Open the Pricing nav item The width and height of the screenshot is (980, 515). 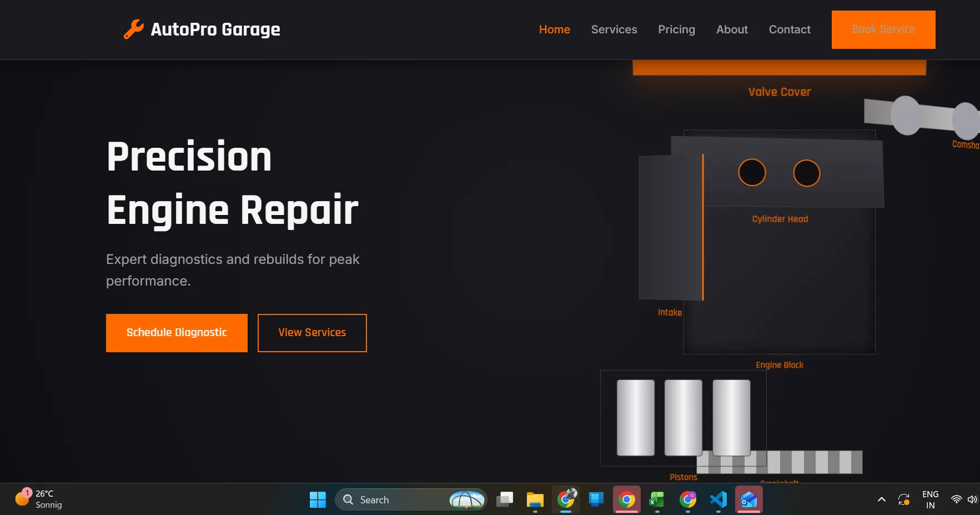(x=676, y=29)
